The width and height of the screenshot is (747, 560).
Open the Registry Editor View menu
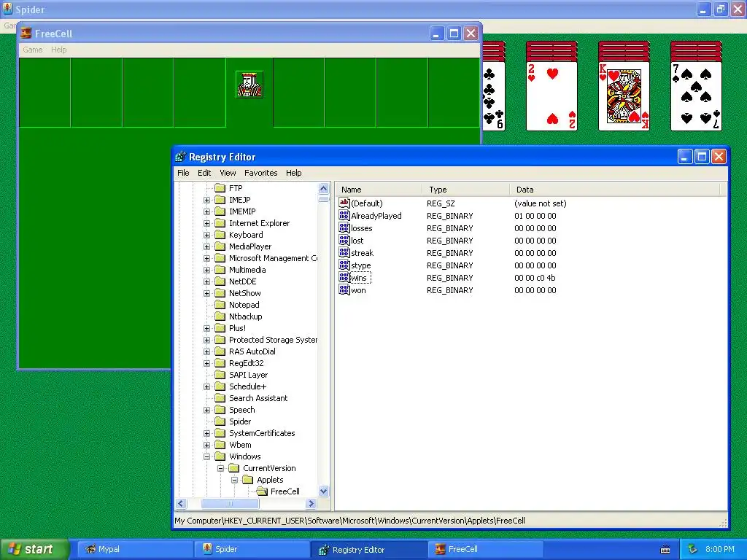click(228, 173)
